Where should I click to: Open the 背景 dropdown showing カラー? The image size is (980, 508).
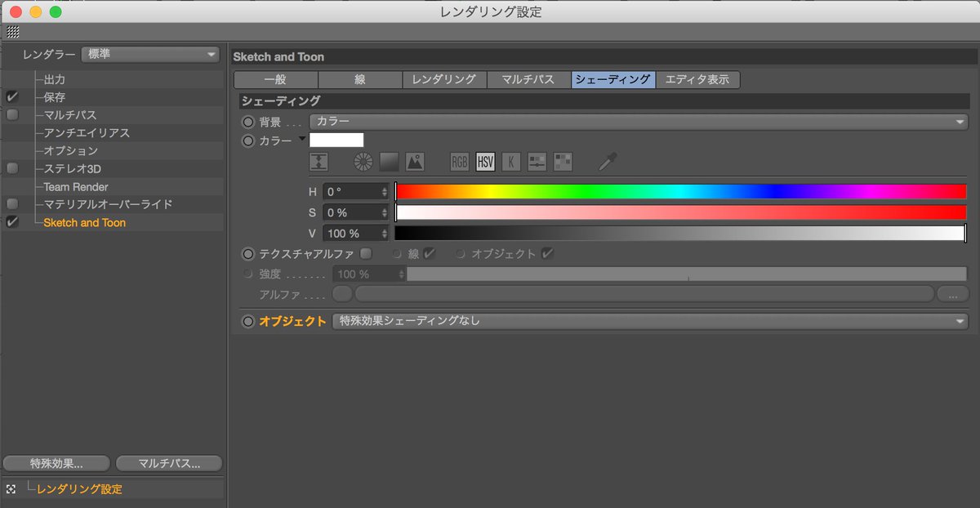click(x=639, y=122)
